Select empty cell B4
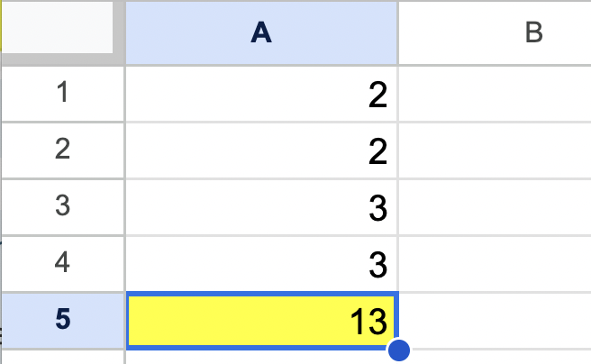Image resolution: width=591 pixels, height=364 pixels. [x=495, y=263]
